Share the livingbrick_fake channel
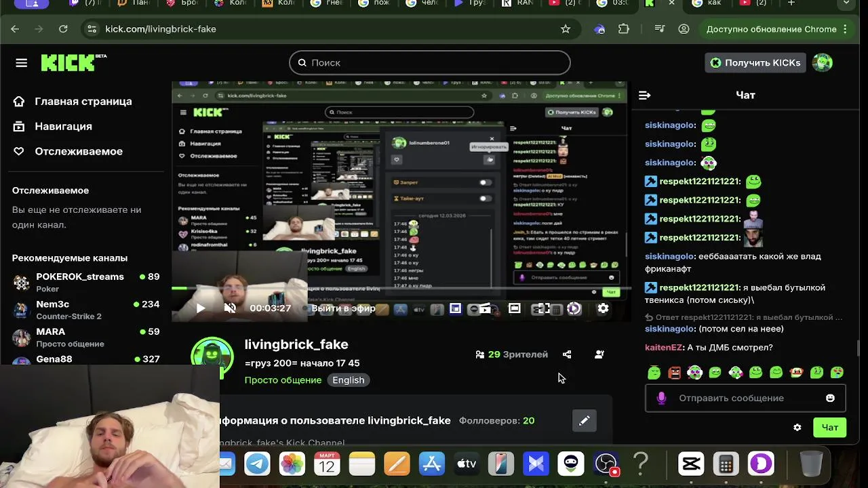This screenshot has width=868, height=488. tap(567, 354)
